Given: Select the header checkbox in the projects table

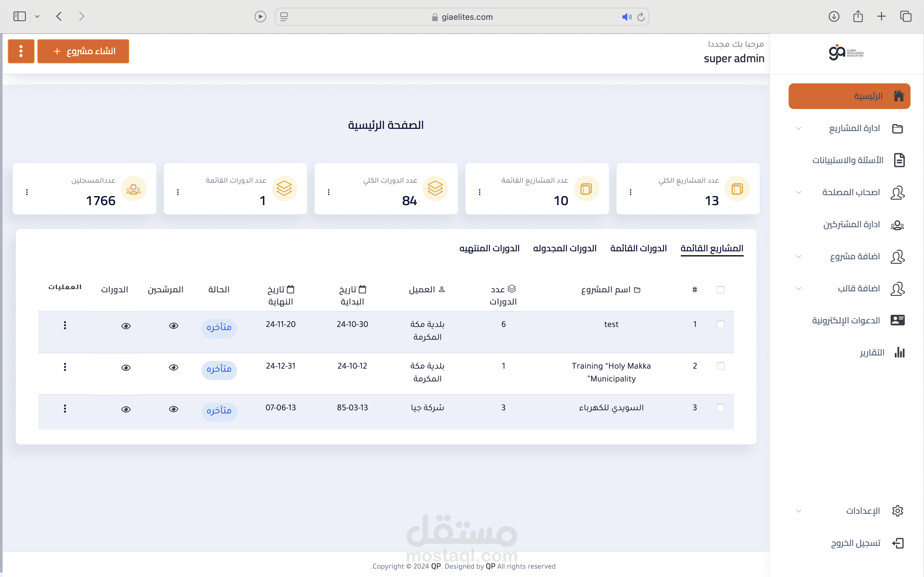Looking at the screenshot, I should [721, 290].
